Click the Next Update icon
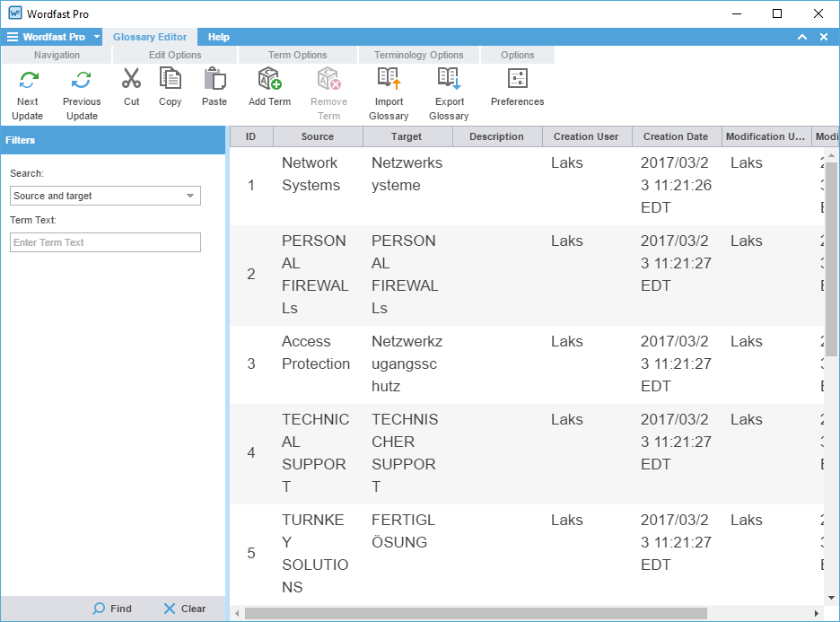Image resolution: width=840 pixels, height=622 pixels. tap(28, 80)
